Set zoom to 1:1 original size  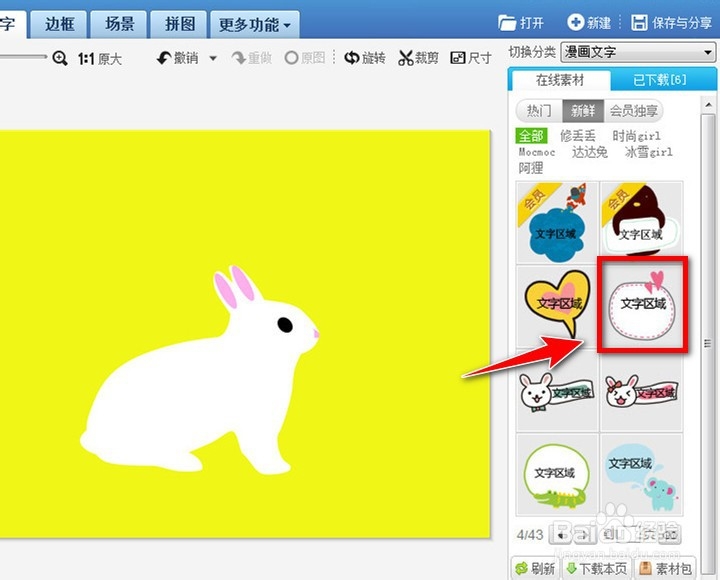click(100, 59)
